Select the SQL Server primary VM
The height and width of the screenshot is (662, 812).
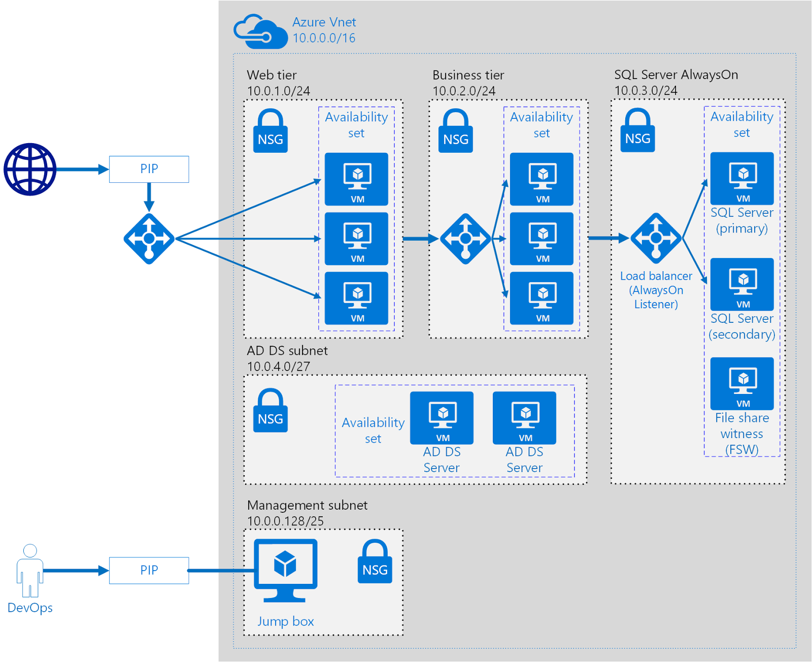[x=742, y=179]
